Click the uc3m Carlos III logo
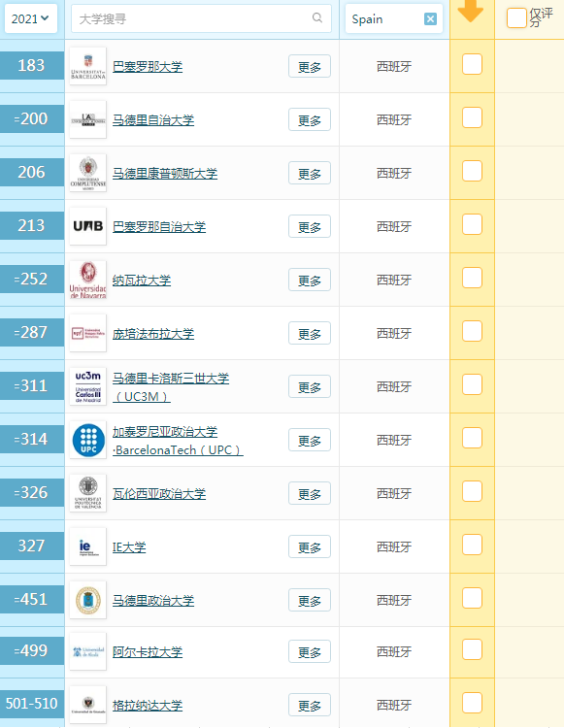Viewport: 564px width, 728px height. [x=87, y=386]
